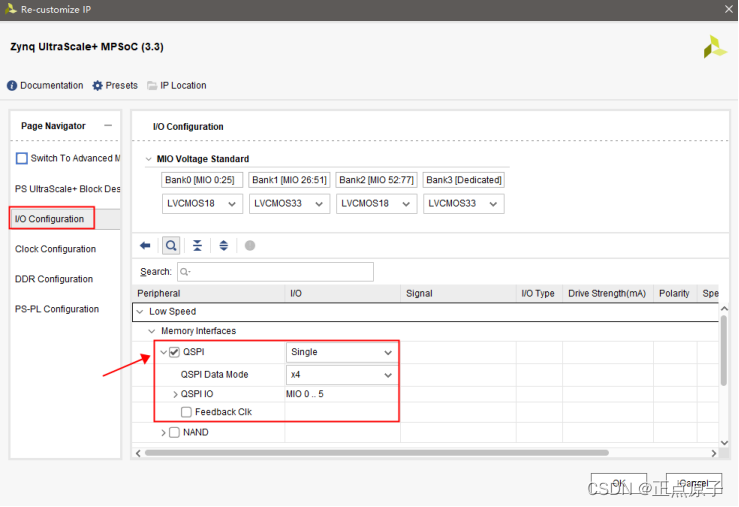Click the Presets link
The image size is (739, 507).
[x=122, y=85]
